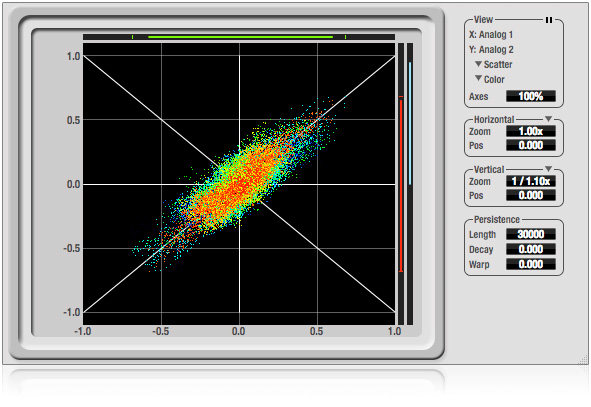Click the Horizontal Pos 0.000 field
The width and height of the screenshot is (591, 407).
click(x=531, y=145)
